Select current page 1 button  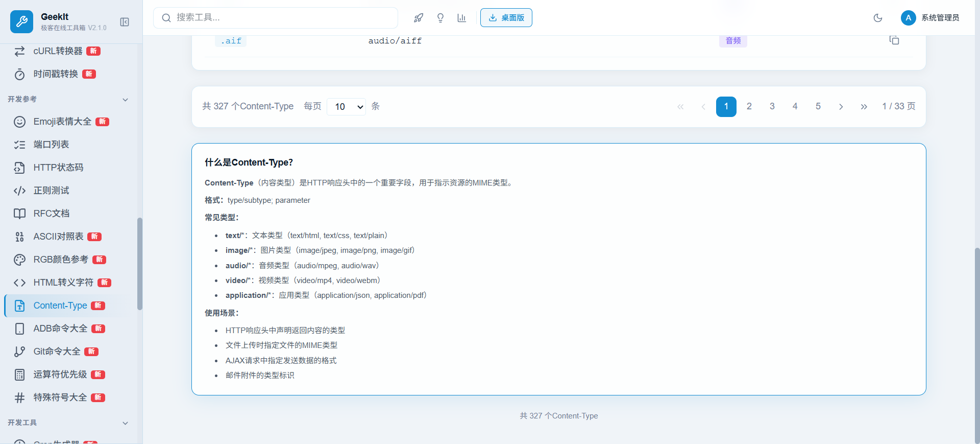726,106
